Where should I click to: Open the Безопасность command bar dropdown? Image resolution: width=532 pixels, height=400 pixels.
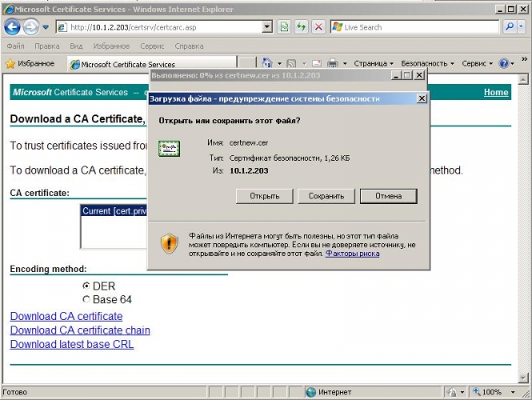[x=427, y=63]
